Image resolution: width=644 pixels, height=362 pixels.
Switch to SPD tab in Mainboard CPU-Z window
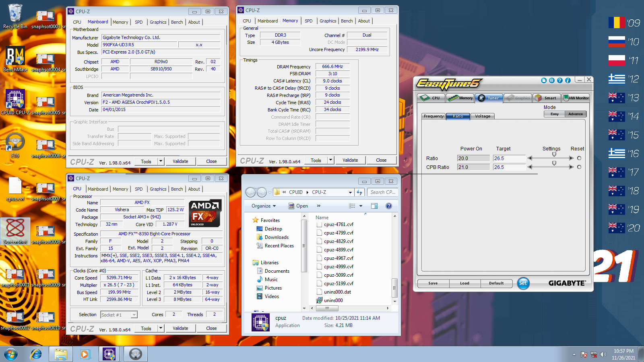pos(139,22)
